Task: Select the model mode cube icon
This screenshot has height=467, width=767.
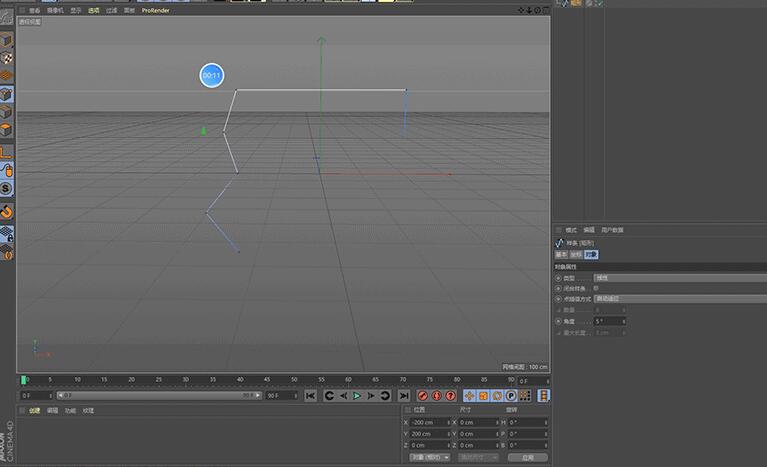Action: [6, 40]
